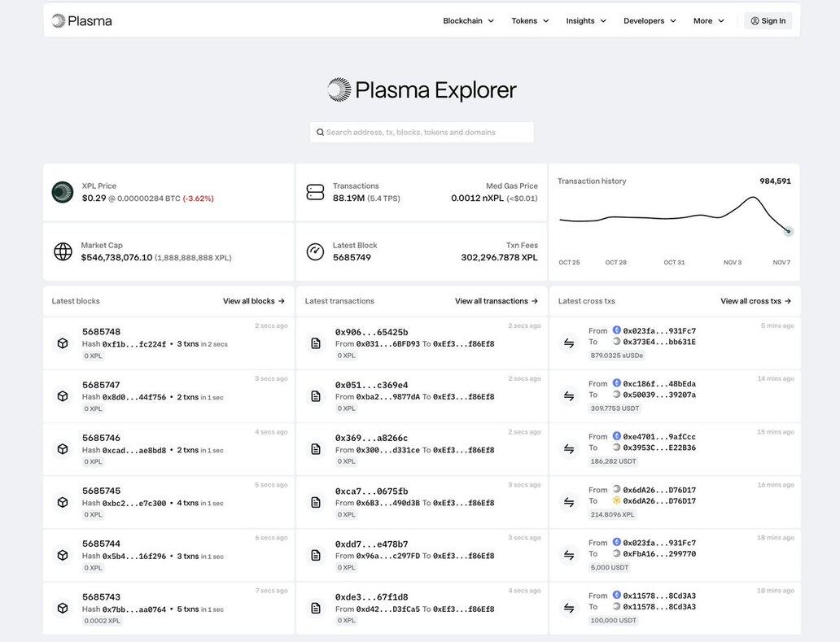The width and height of the screenshot is (840, 642).
Task: Open the Insights menu
Action: (x=586, y=20)
